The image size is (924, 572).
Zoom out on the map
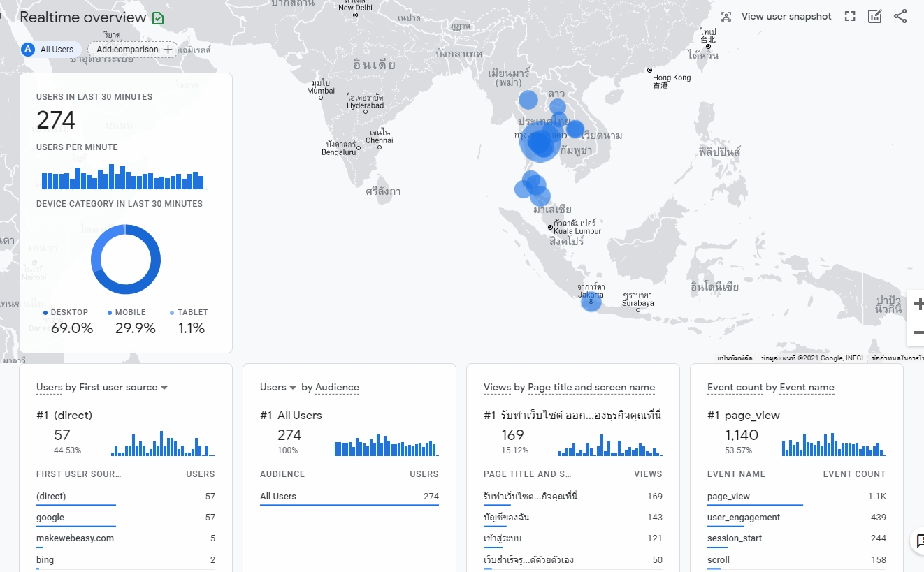click(x=917, y=332)
